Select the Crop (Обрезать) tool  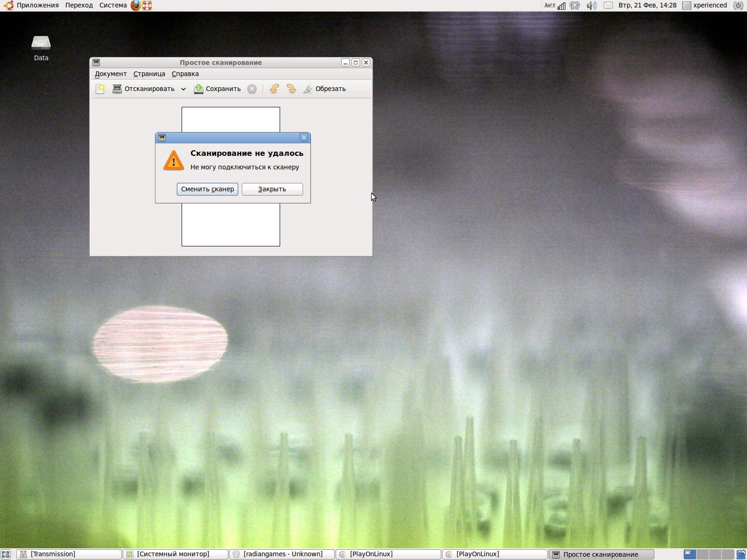(x=325, y=89)
